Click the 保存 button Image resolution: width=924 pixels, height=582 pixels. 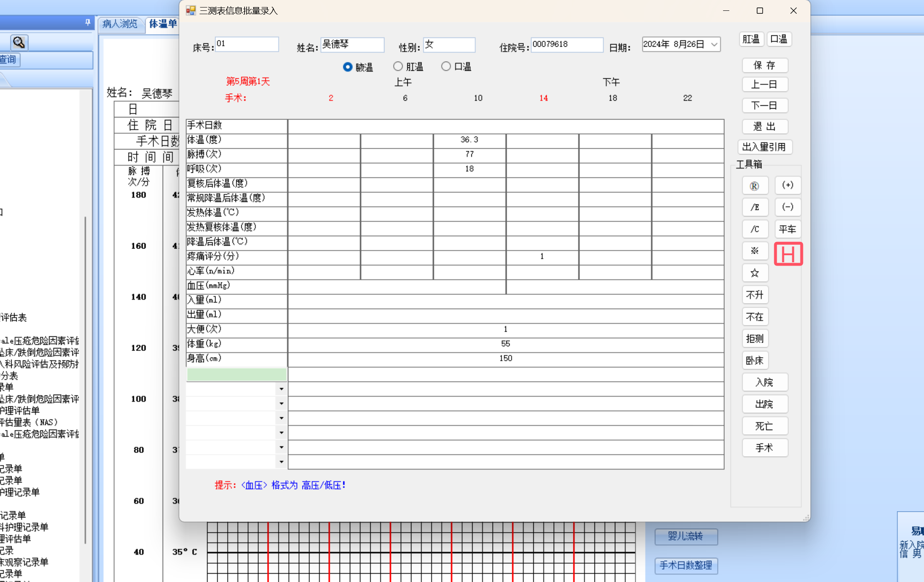(x=764, y=65)
